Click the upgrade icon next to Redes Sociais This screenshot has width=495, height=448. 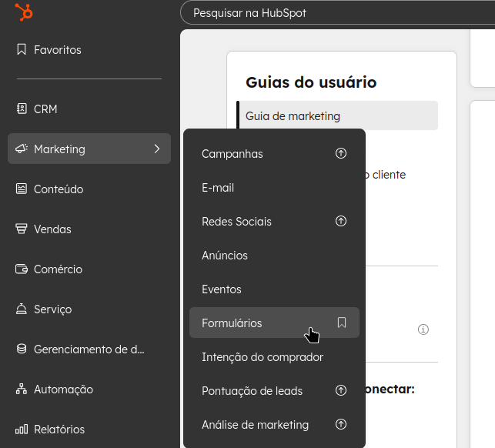tap(341, 222)
